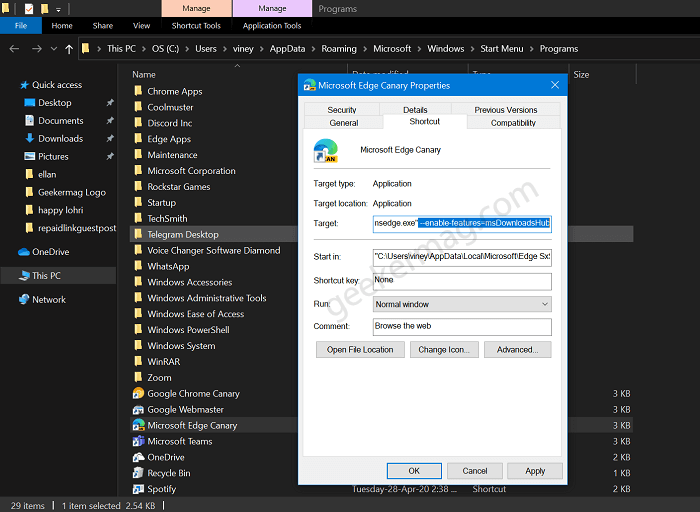Viewport: 700px width, 512px height.
Task: Click the Back navigation arrow in Explorer
Action: pos(14,49)
